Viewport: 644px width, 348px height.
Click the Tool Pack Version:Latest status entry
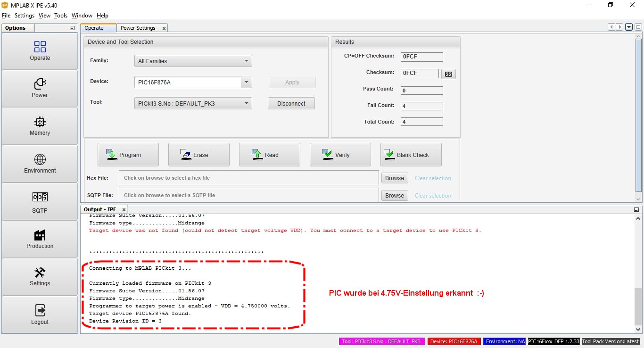611,341
